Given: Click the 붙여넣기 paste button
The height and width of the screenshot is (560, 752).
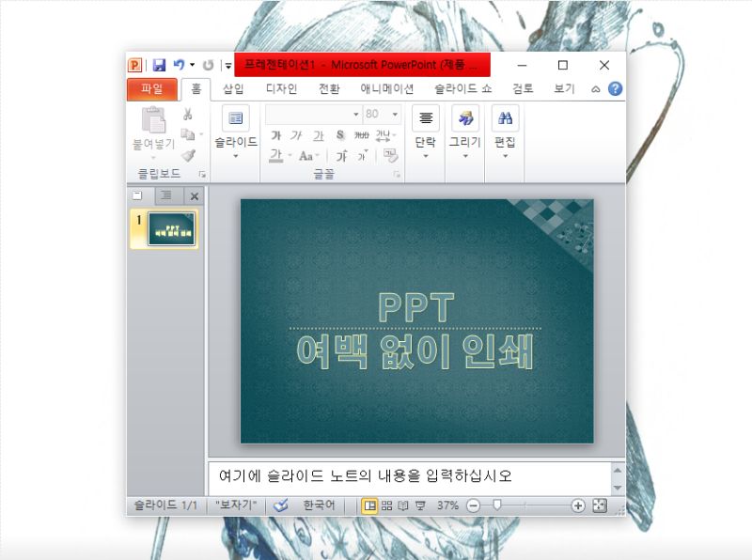Looking at the screenshot, I should [153, 132].
